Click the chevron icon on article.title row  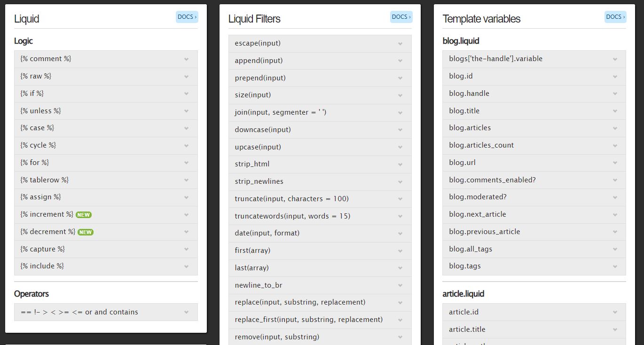615,329
